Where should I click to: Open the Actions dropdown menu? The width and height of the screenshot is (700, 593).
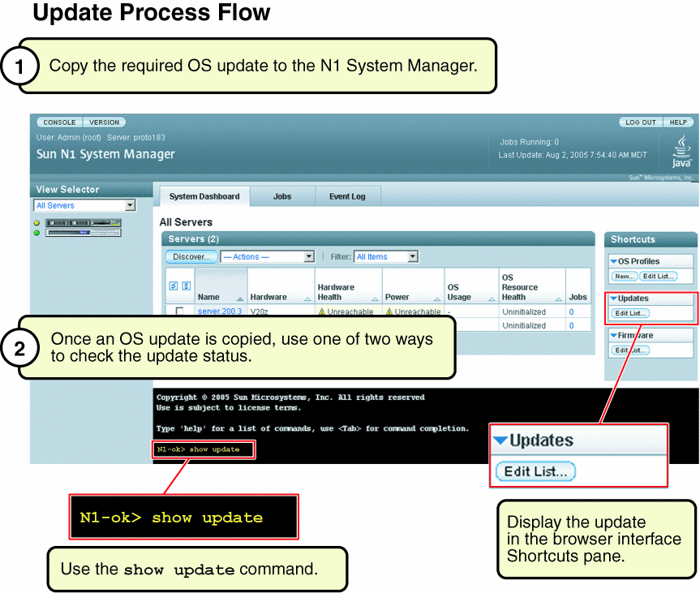click(267, 257)
